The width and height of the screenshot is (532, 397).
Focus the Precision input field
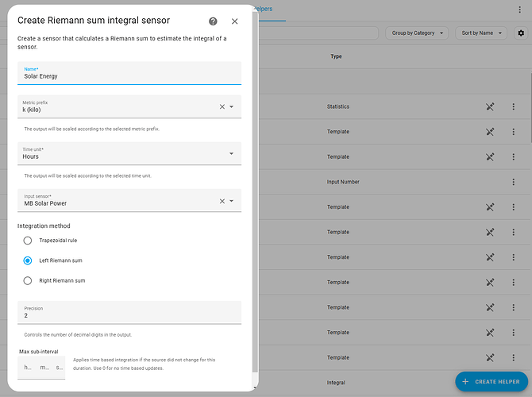(x=129, y=312)
